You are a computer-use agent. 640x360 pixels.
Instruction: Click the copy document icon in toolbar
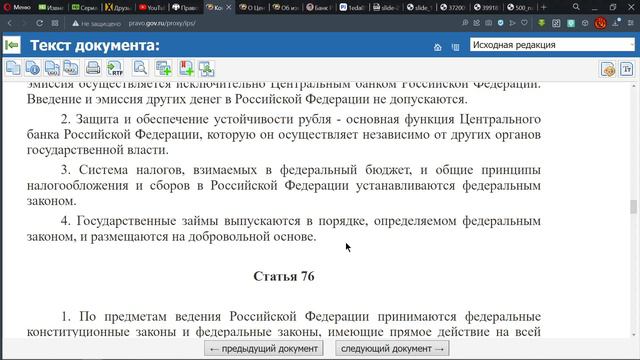click(13, 68)
